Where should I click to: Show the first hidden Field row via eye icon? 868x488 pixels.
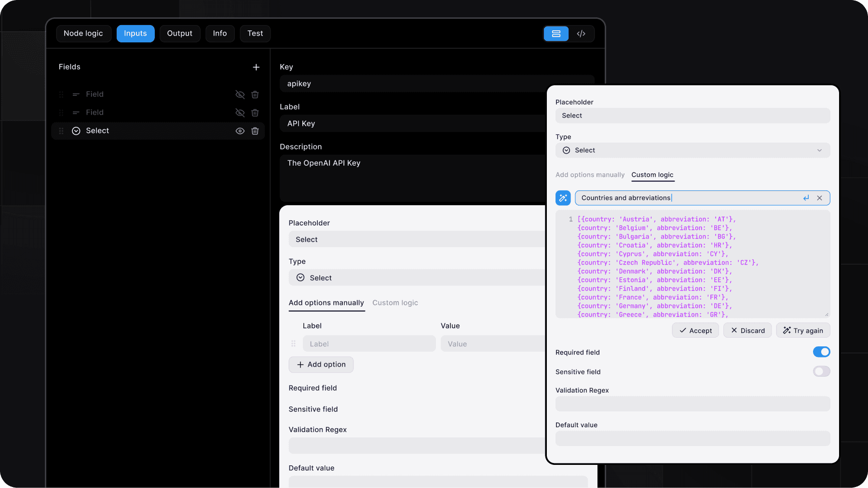[240, 94]
